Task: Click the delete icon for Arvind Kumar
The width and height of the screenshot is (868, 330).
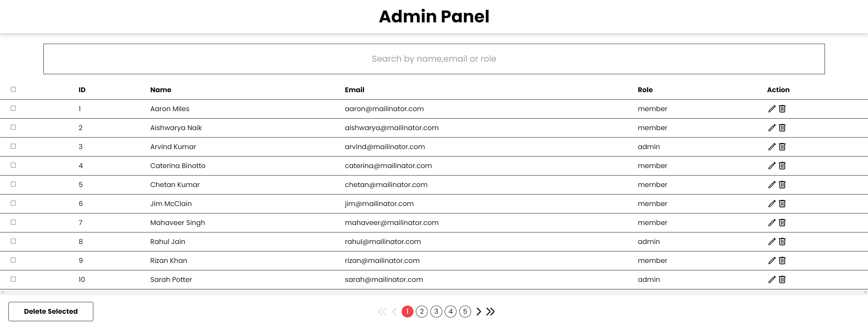Action: 783,147
